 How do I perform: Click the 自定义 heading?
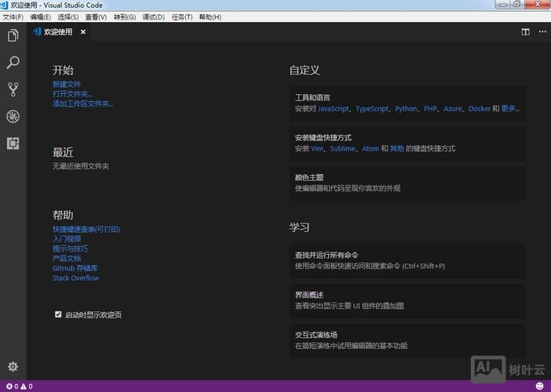pyautogui.click(x=305, y=71)
